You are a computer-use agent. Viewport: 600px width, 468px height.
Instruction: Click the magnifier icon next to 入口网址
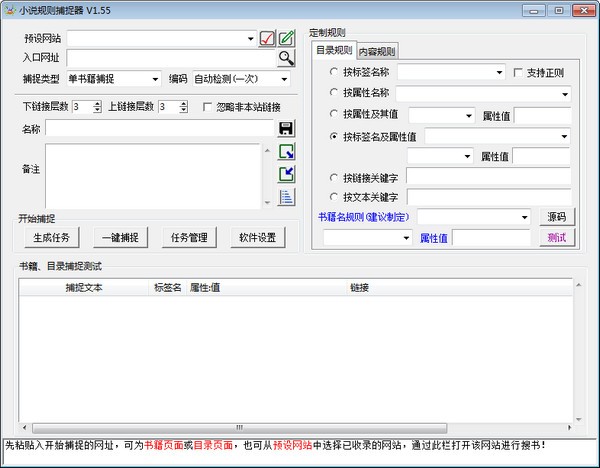coord(287,58)
